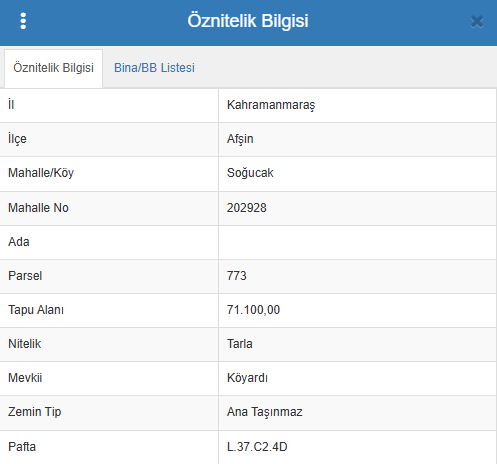Click the Öznitelik Bilgisi header title
Image resolution: width=497 pixels, height=464 pixels.
[x=248, y=21]
